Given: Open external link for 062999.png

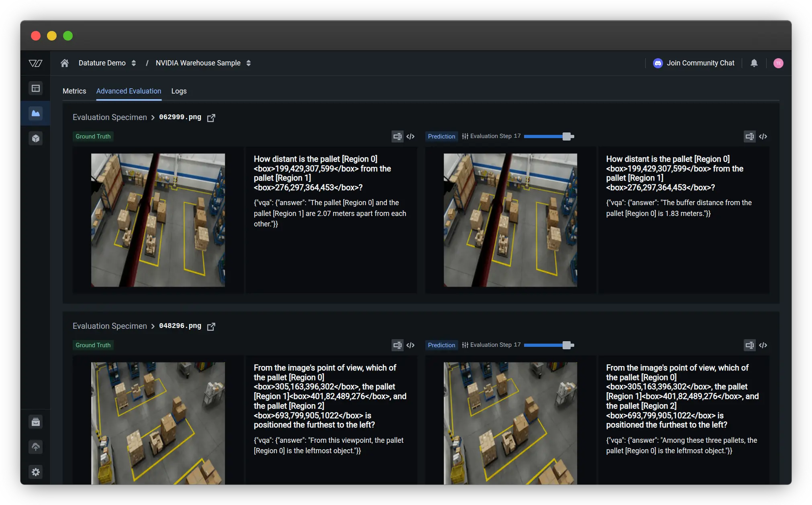Looking at the screenshot, I should coord(211,118).
